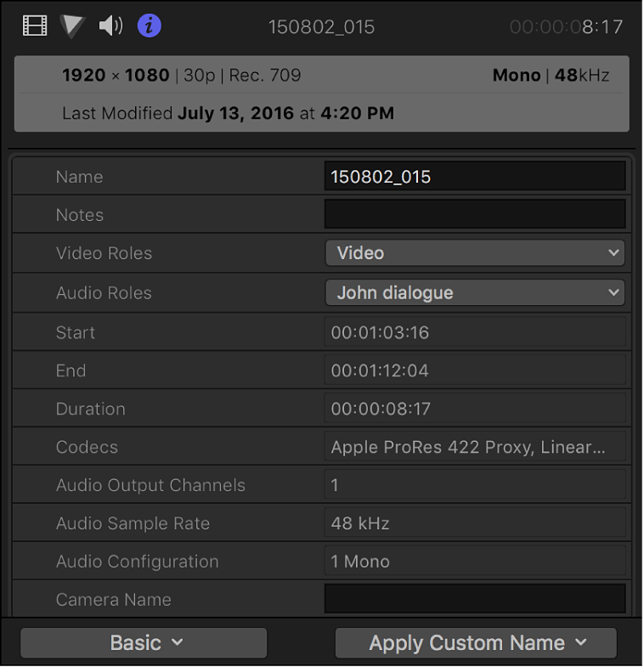Open the Apply Custom Name menu
The image size is (644, 667).
(x=476, y=643)
